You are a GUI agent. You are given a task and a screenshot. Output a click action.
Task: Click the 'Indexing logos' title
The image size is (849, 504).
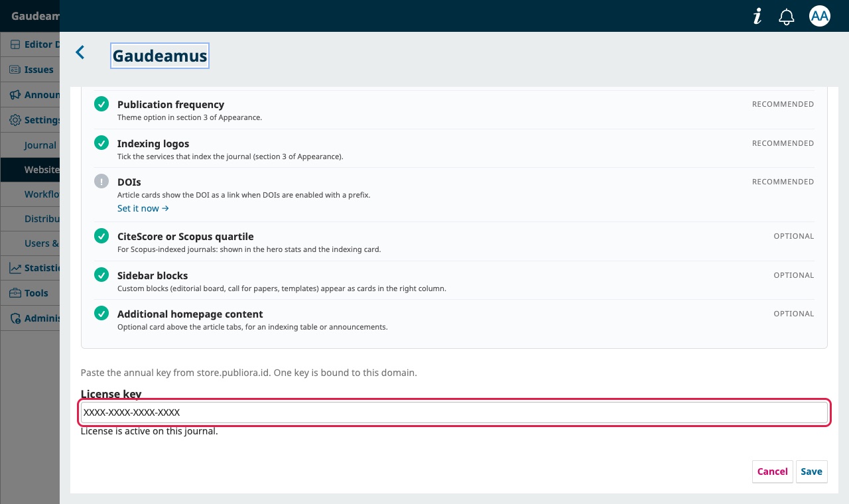point(153,144)
